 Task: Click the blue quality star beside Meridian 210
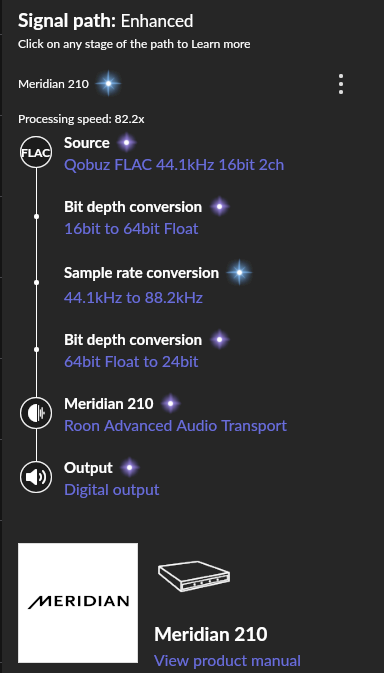click(x=108, y=84)
